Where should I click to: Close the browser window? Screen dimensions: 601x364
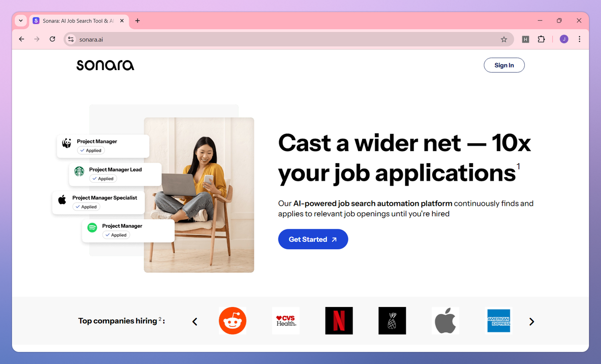point(579,21)
